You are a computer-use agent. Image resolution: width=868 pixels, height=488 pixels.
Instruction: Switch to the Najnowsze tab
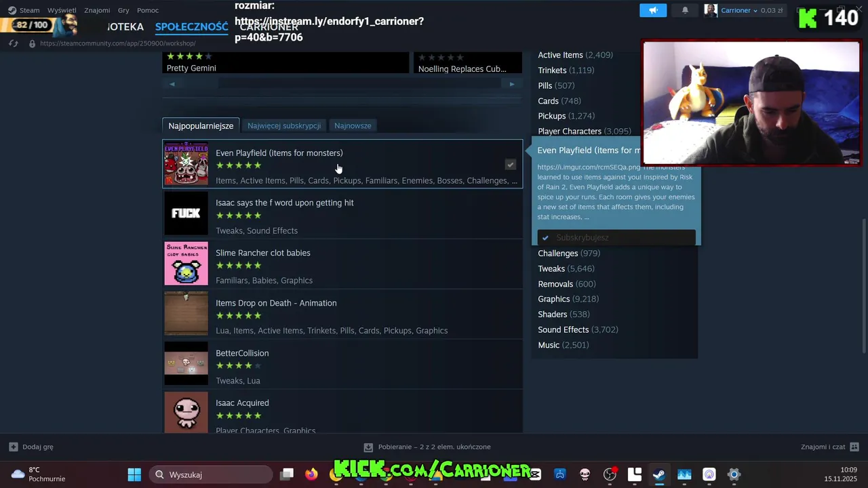click(353, 125)
